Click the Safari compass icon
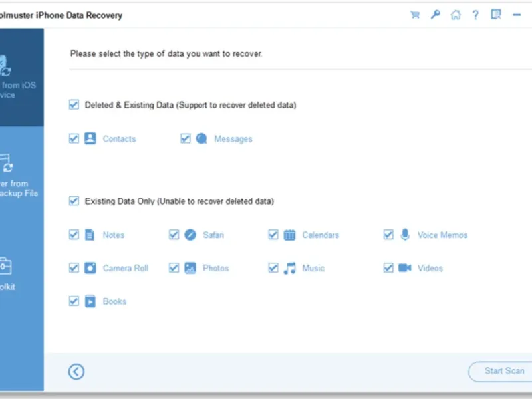The image size is (532, 399). 190,235
